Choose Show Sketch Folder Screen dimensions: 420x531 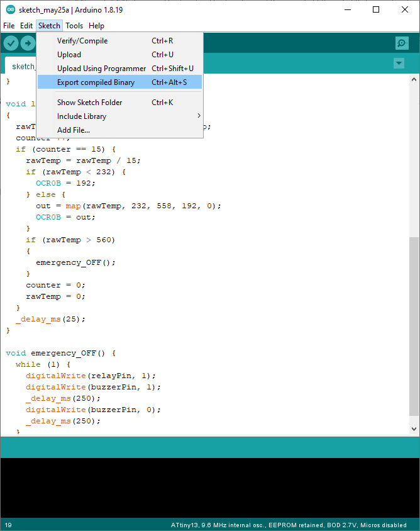pyautogui.click(x=89, y=103)
